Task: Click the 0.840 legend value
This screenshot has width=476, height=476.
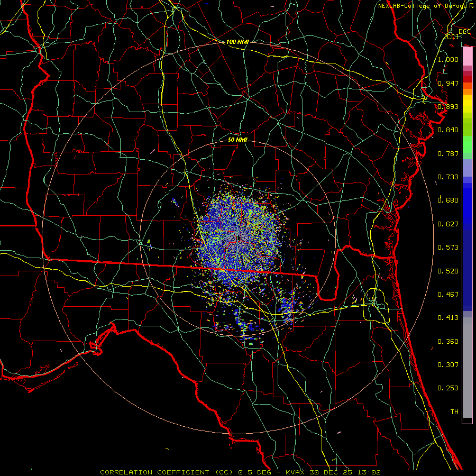Action: click(448, 130)
